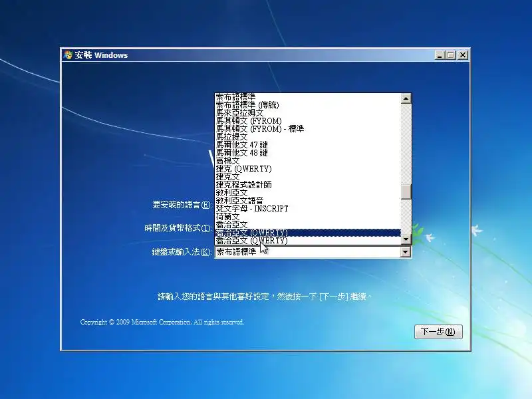
Task: Close the 安裝 Windows window
Action: coord(463,55)
